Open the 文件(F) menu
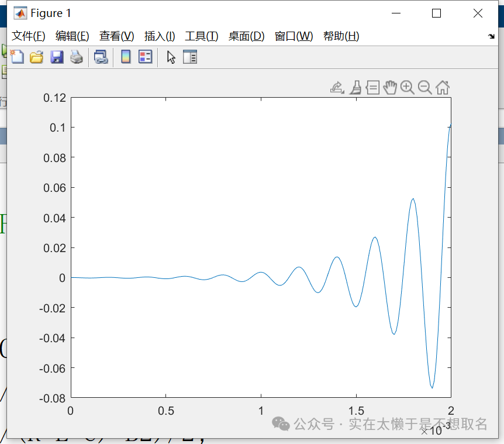 (x=29, y=36)
